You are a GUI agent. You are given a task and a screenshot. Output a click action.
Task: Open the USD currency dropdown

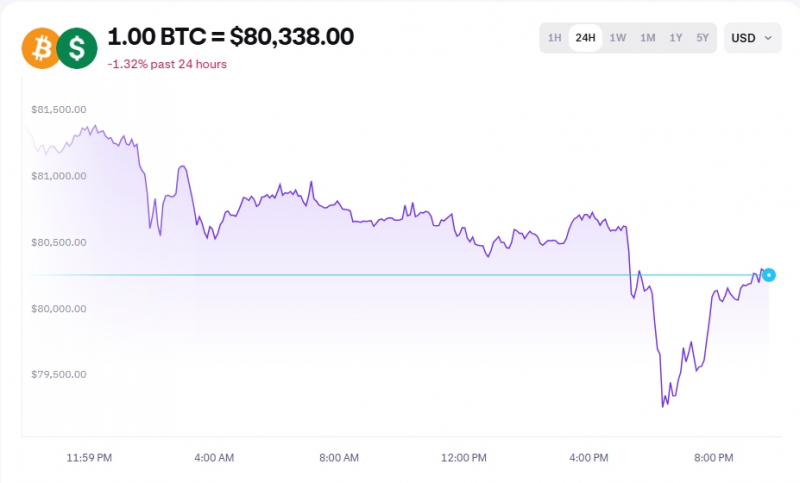tap(753, 38)
